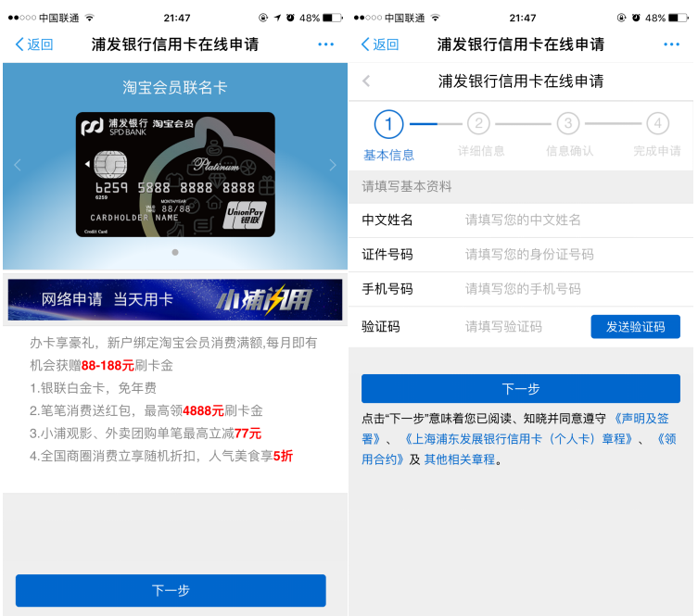Open three-dot menu on left screen
The height and width of the screenshot is (616, 698).
coord(326,44)
